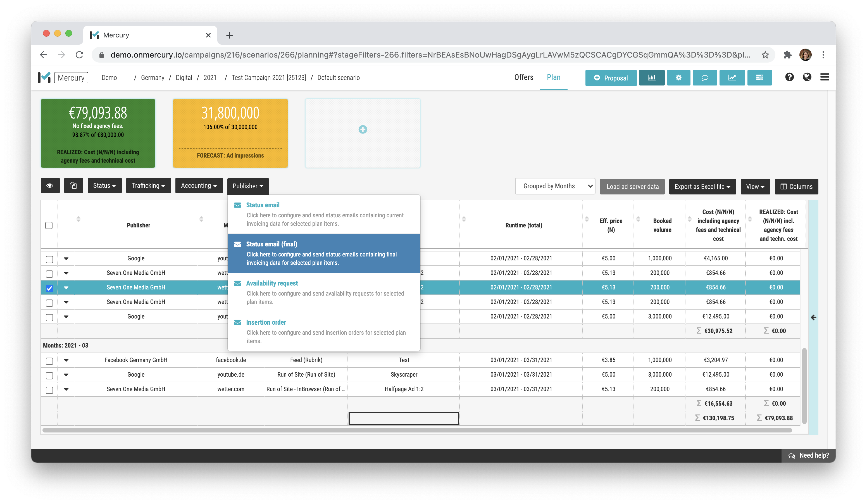
Task: Open the line graph icon button
Action: pos(732,78)
